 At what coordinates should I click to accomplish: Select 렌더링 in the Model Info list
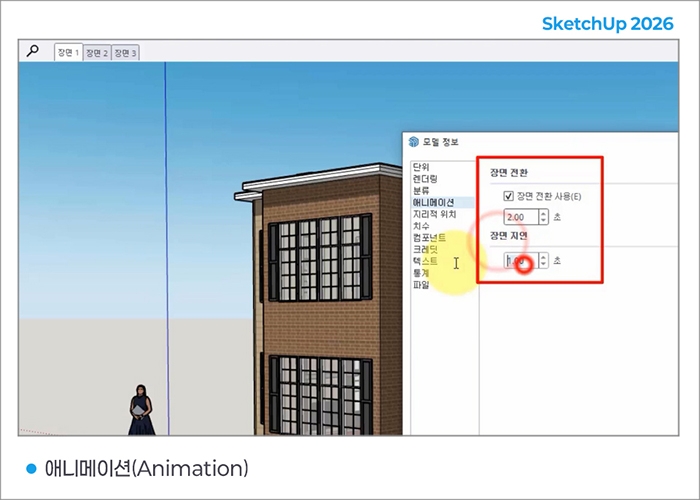click(x=425, y=179)
